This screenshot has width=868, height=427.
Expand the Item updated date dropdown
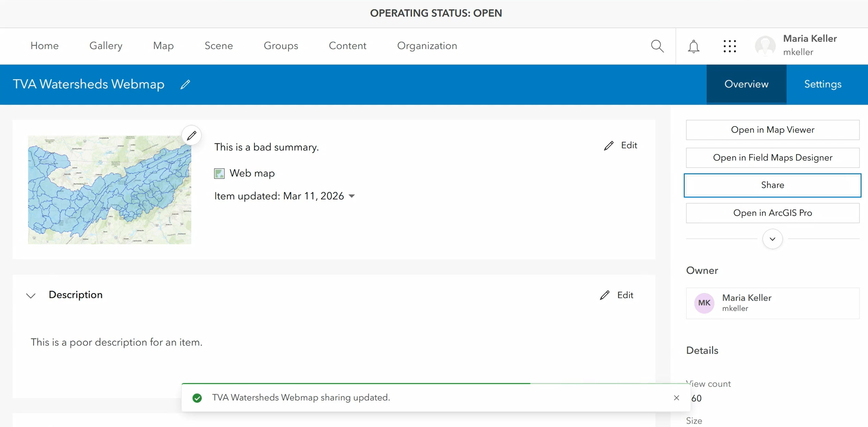pos(352,196)
